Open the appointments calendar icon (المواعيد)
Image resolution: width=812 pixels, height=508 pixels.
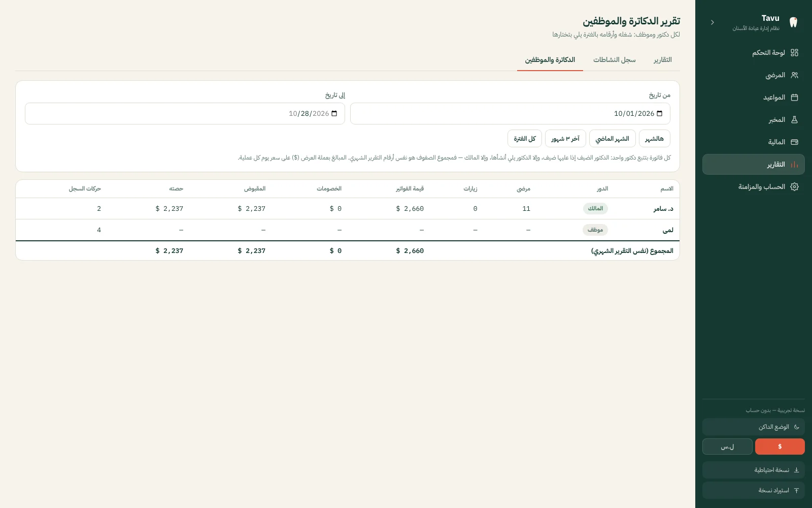[795, 98]
